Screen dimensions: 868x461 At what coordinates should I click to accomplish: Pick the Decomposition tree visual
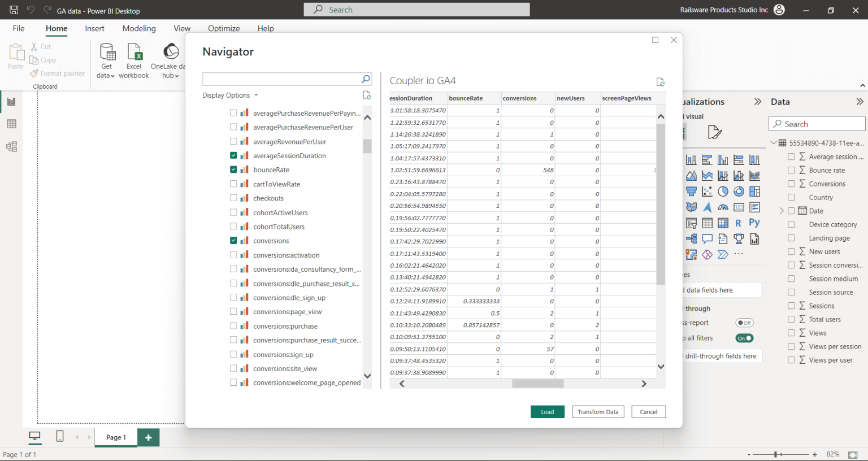691,238
